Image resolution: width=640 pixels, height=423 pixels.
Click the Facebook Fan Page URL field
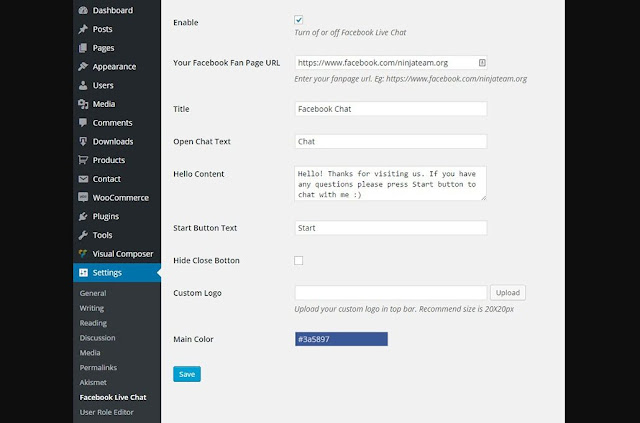pyautogui.click(x=391, y=62)
